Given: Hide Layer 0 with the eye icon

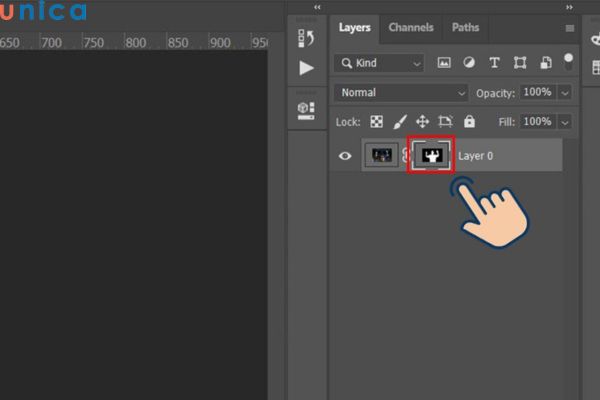Looking at the screenshot, I should pyautogui.click(x=345, y=156).
